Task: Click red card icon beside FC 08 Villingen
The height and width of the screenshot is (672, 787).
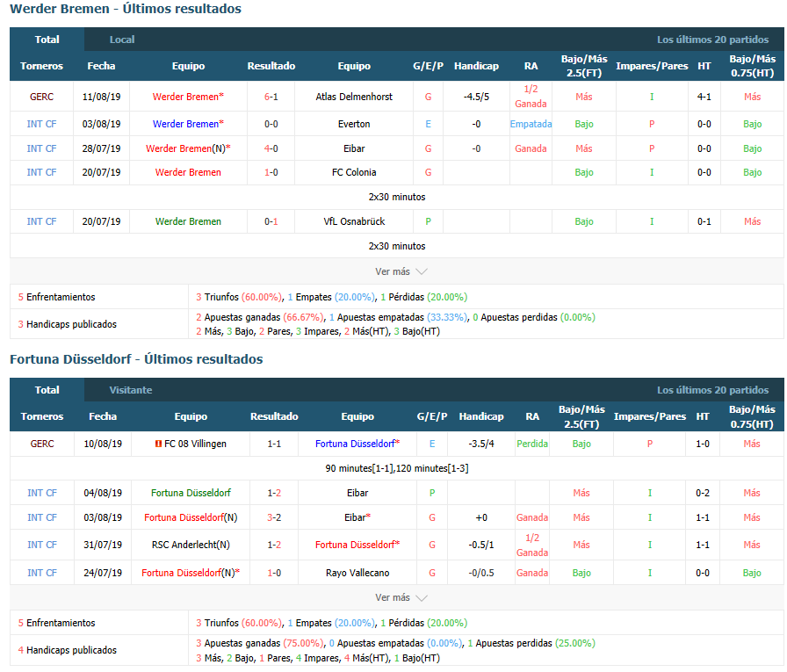Action: point(158,444)
